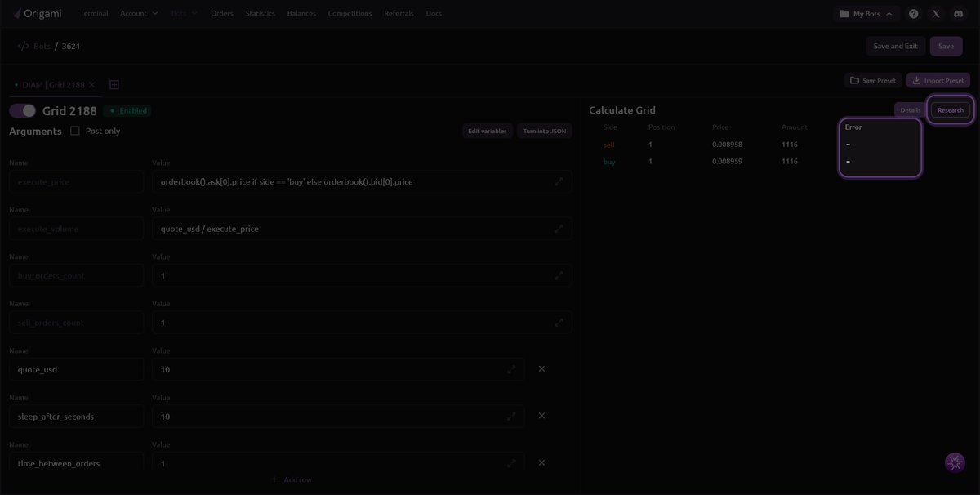980x495 pixels.
Task: Delete the quote_usd argument row
Action: [541, 369]
